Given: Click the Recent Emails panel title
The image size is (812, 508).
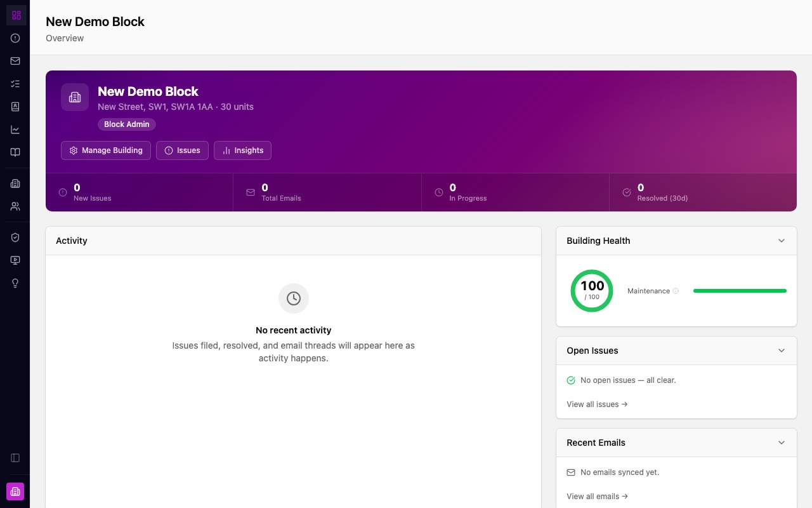Looking at the screenshot, I should coord(596,443).
